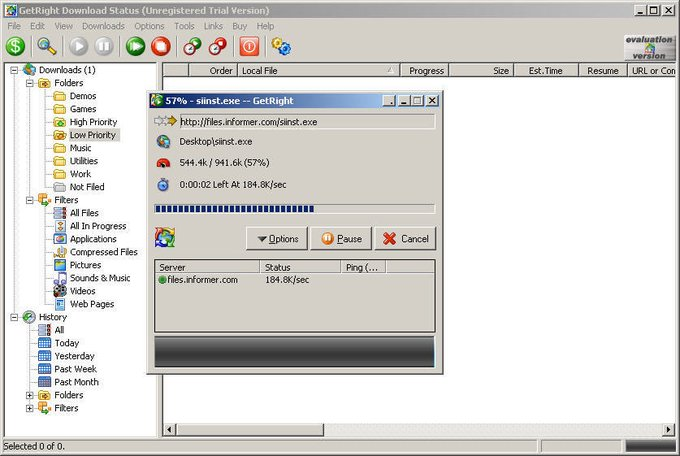Sort list by Progress column header
The height and width of the screenshot is (456, 680).
click(x=424, y=70)
